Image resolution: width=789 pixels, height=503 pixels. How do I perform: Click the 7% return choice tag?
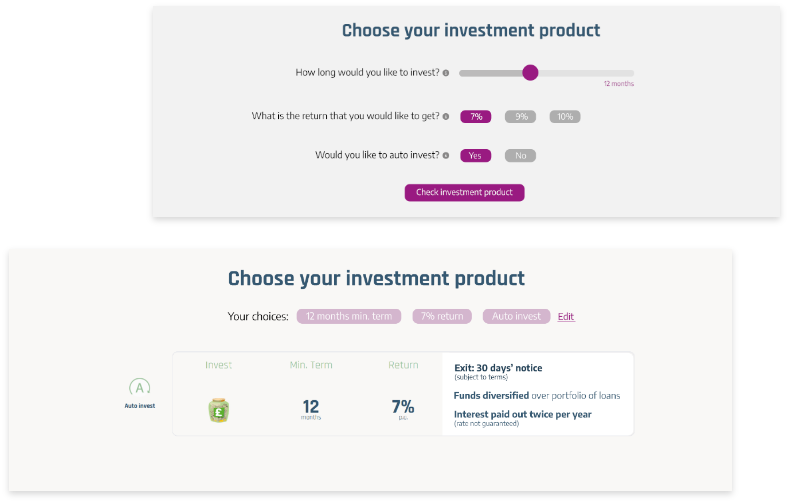point(442,316)
